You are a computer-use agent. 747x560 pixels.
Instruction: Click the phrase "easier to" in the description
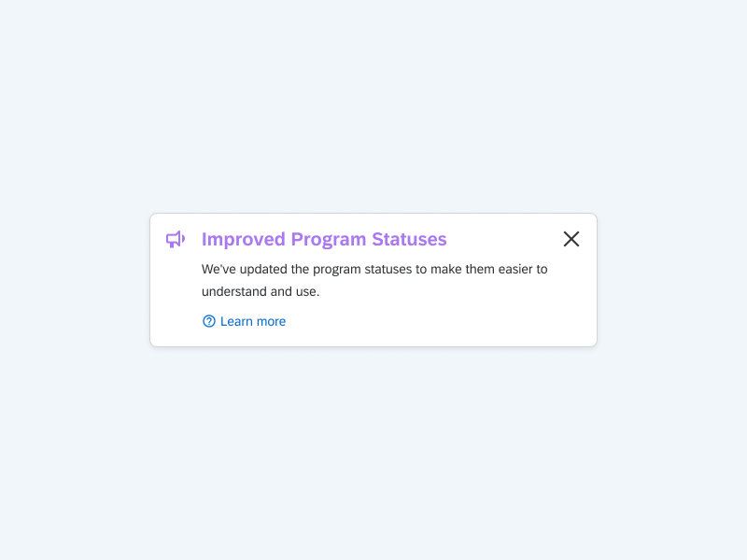point(520,269)
